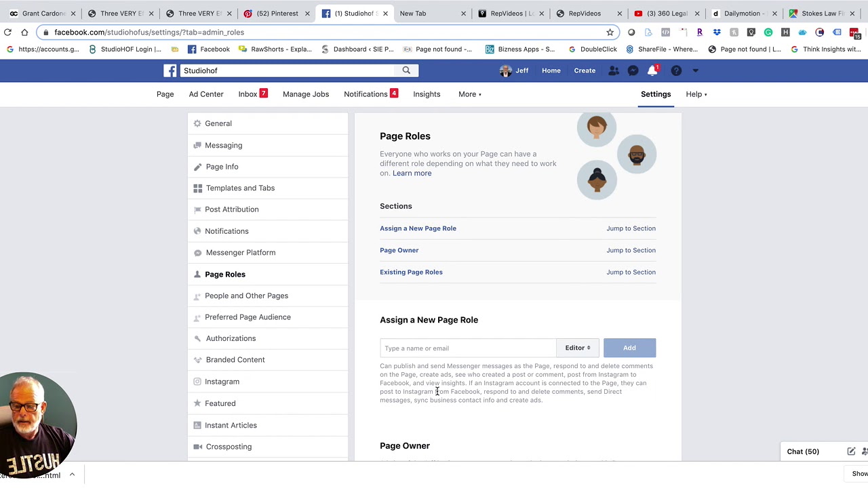Open Facebook friend requests icon
Screen dimensions: 868x488
614,70
